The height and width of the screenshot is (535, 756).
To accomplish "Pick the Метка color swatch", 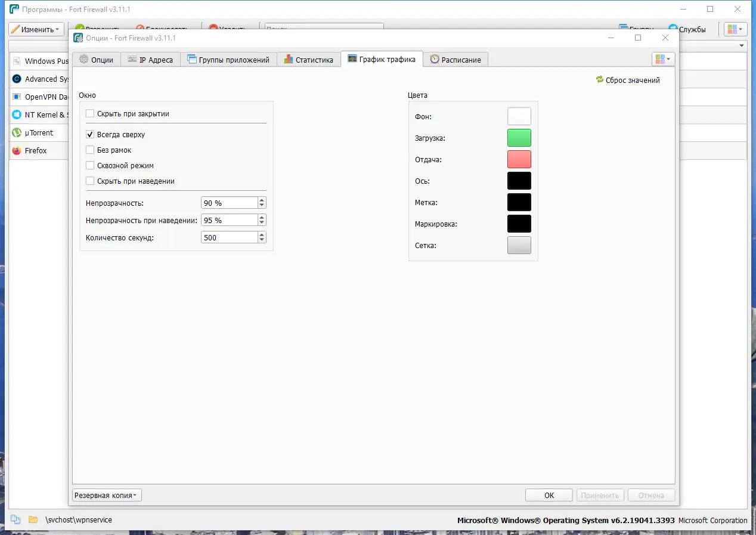I will [x=519, y=202].
